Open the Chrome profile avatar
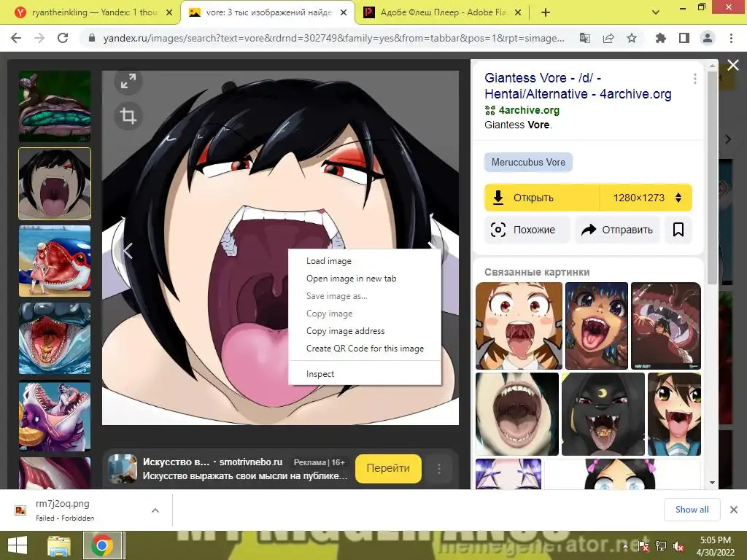This screenshot has width=747, height=560. 708,38
